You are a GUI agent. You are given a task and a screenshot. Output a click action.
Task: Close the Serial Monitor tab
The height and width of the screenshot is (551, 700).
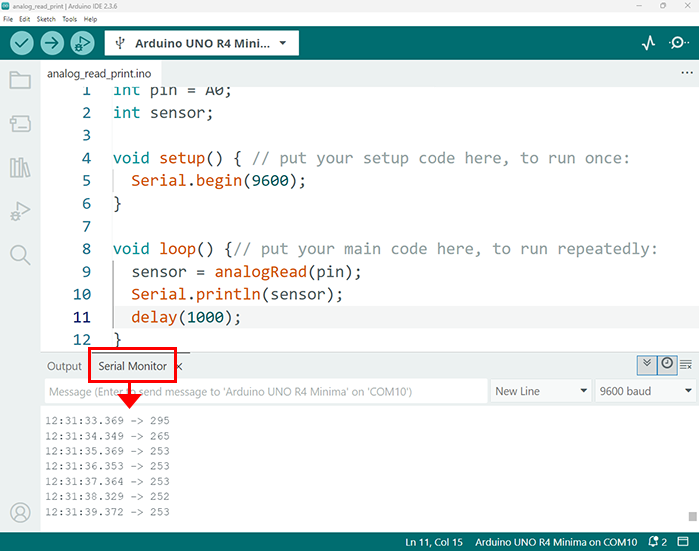(x=179, y=367)
